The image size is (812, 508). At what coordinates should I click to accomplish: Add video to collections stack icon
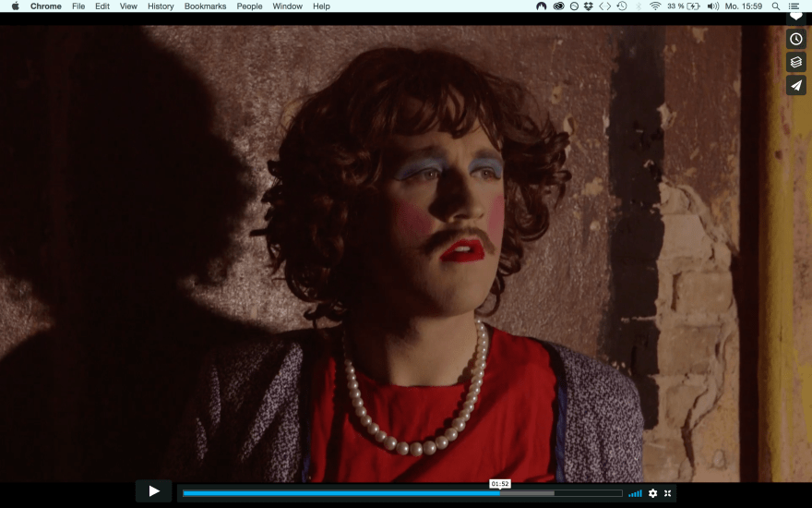795,62
